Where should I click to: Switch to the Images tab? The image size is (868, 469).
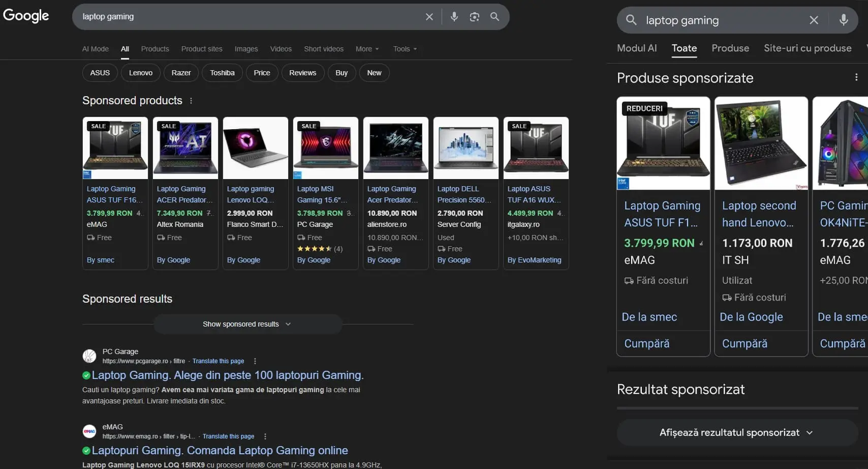coord(245,49)
